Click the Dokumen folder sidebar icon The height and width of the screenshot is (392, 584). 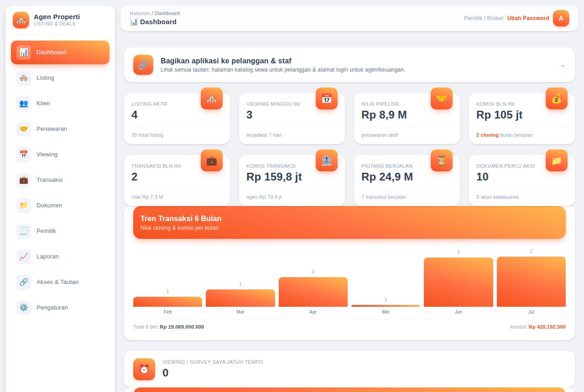[x=24, y=206]
